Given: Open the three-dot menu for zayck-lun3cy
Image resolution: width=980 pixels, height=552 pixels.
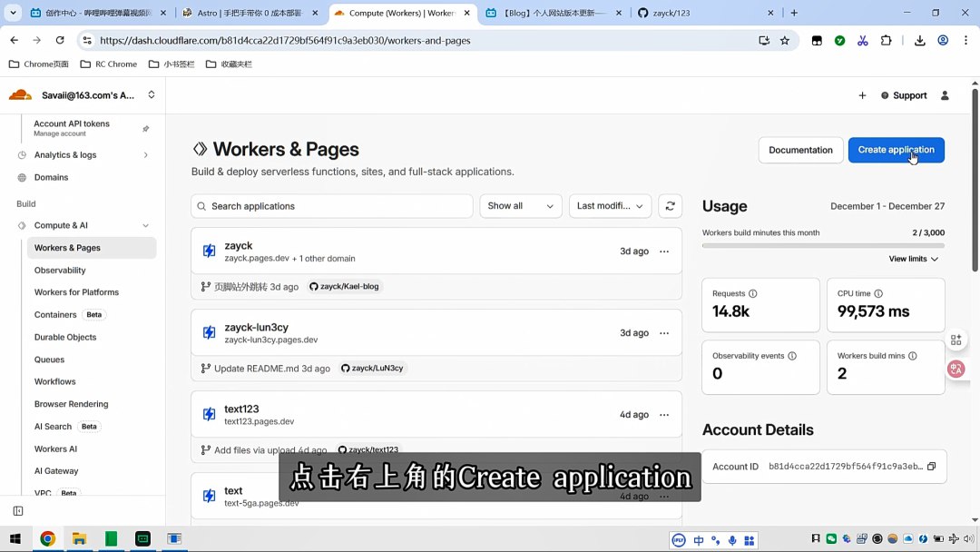Looking at the screenshot, I should pyautogui.click(x=664, y=333).
